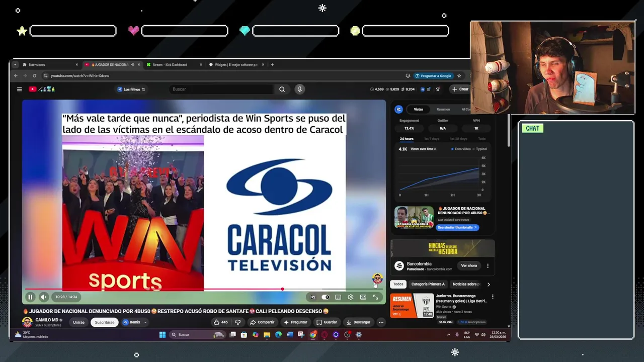The width and height of the screenshot is (644, 362).
Task: Start voice search with microphone
Action: pos(299,89)
